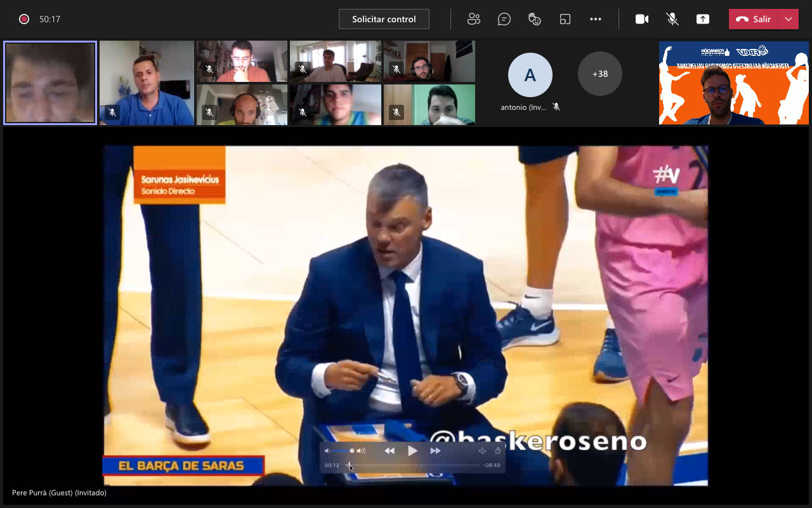The width and height of the screenshot is (812, 508).
Task: Click the antonio (Inv... name label
Action: [523, 107]
